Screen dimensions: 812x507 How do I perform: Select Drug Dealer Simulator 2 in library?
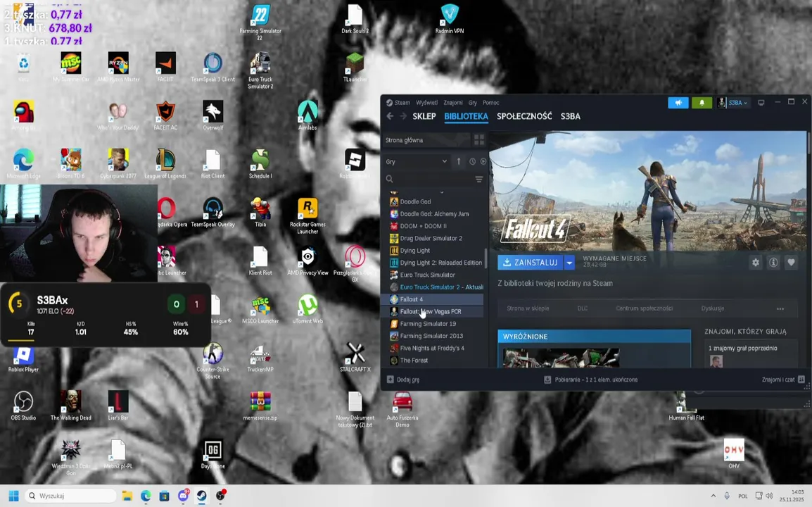tap(436, 239)
